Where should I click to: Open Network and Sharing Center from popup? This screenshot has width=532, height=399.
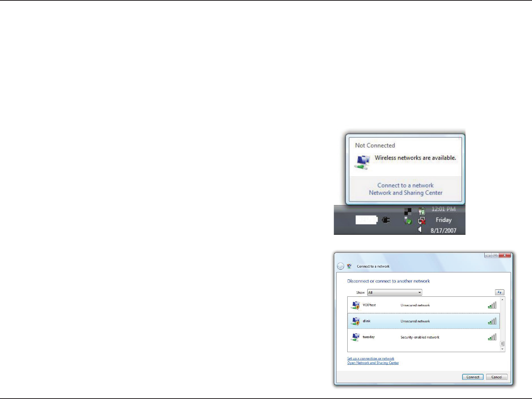coord(406,193)
